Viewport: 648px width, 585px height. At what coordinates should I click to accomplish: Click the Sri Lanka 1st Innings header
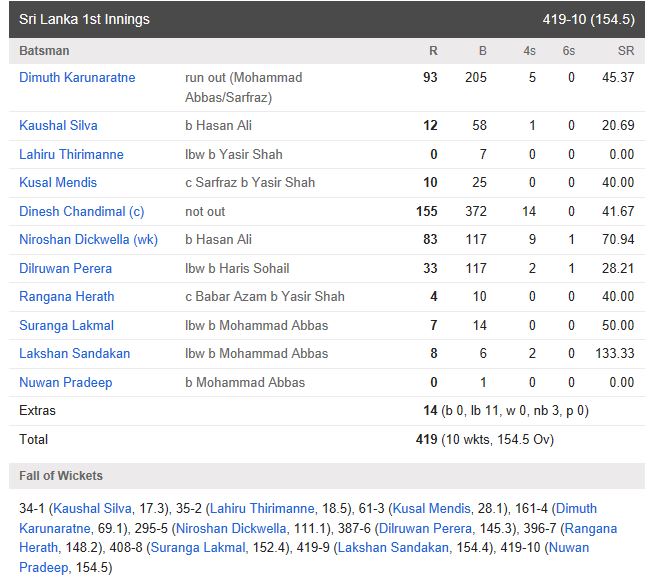click(326, 19)
